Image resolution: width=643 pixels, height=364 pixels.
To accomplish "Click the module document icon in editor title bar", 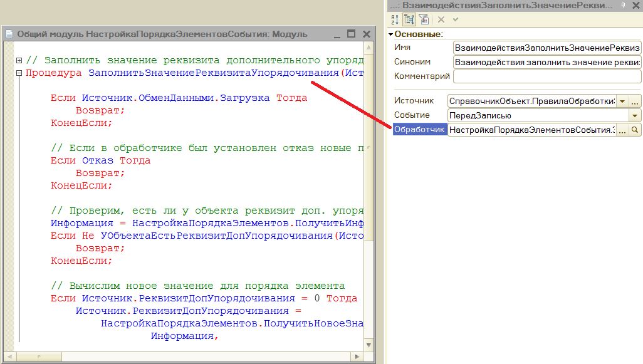I will pyautogui.click(x=9, y=34).
